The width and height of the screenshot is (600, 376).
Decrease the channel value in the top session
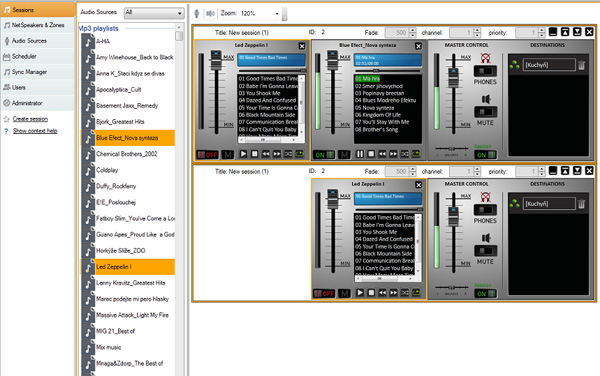[477, 35]
